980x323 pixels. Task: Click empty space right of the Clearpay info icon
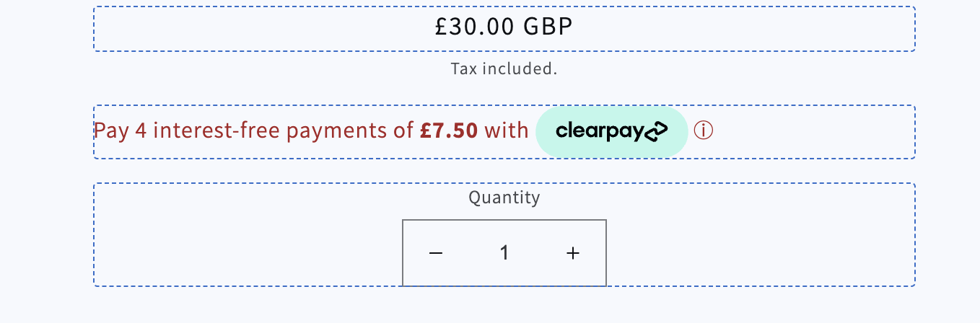click(808, 131)
